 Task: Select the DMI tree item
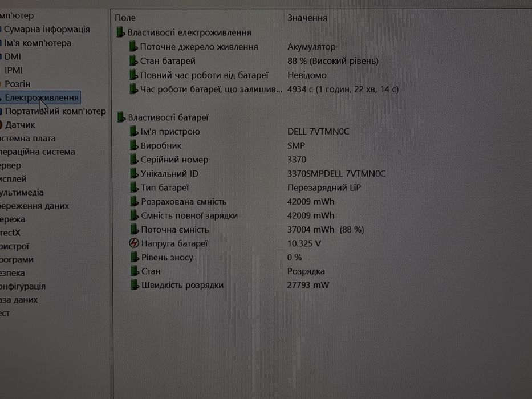click(x=12, y=56)
